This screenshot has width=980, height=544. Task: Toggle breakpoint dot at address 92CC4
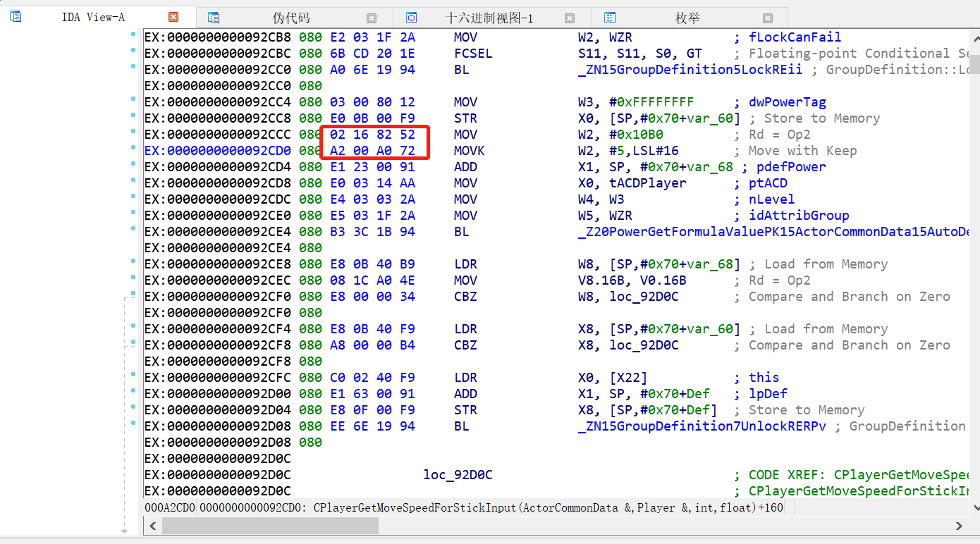click(x=133, y=99)
